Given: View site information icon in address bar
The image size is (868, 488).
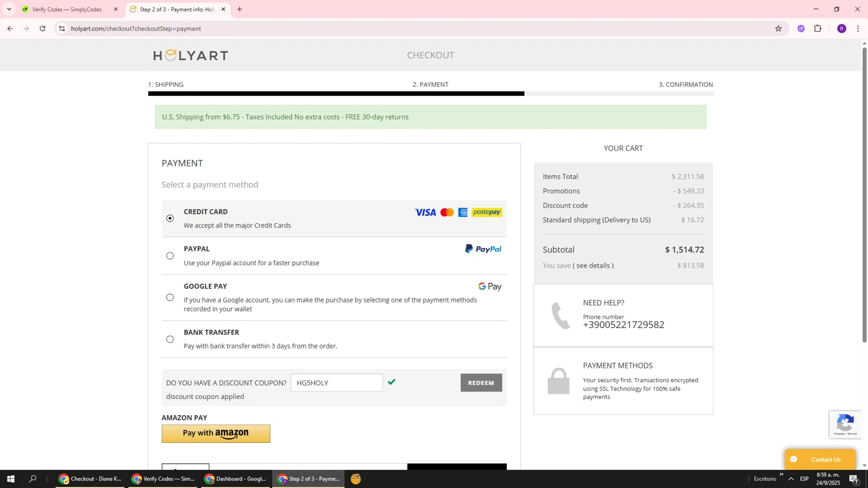Looking at the screenshot, I should tap(62, 28).
